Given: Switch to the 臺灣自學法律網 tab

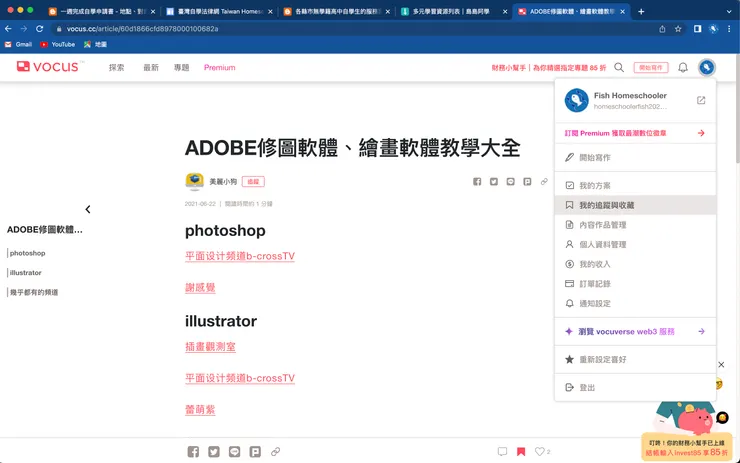Looking at the screenshot, I should 219,11.
